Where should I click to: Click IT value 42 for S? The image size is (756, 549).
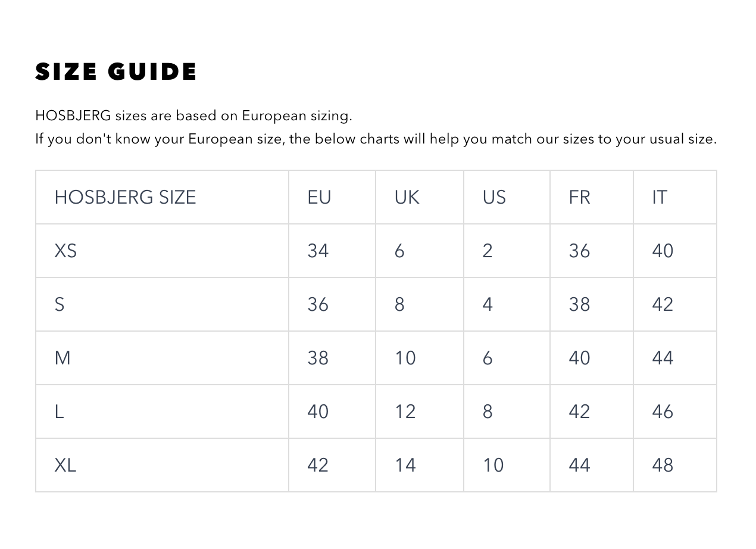[x=663, y=304]
